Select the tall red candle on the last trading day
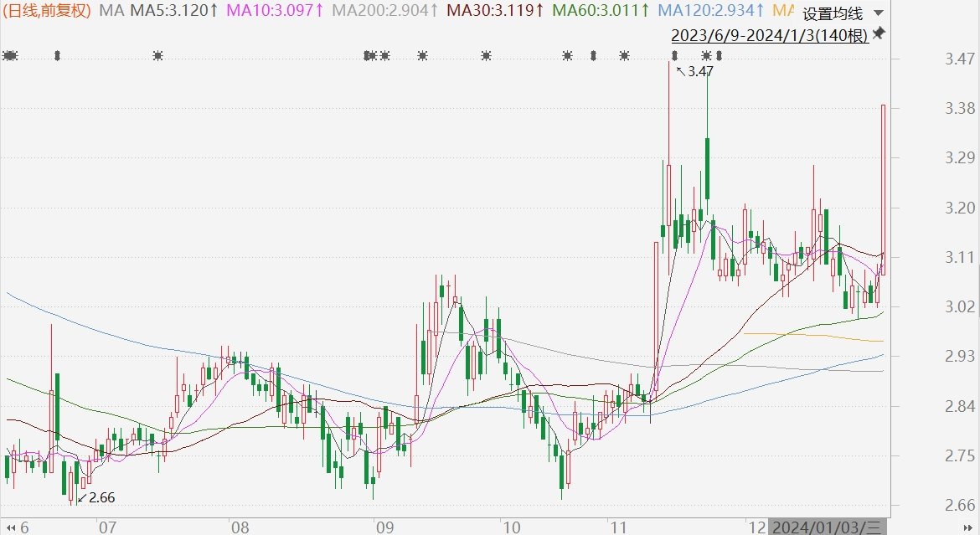Viewport: 980px width, 535px height. (883, 190)
